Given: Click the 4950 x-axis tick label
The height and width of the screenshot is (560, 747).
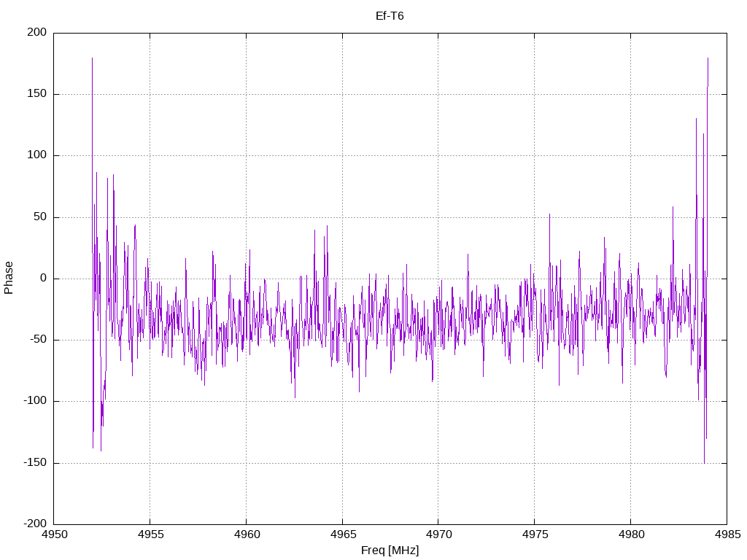Looking at the screenshot, I should tap(54, 534).
